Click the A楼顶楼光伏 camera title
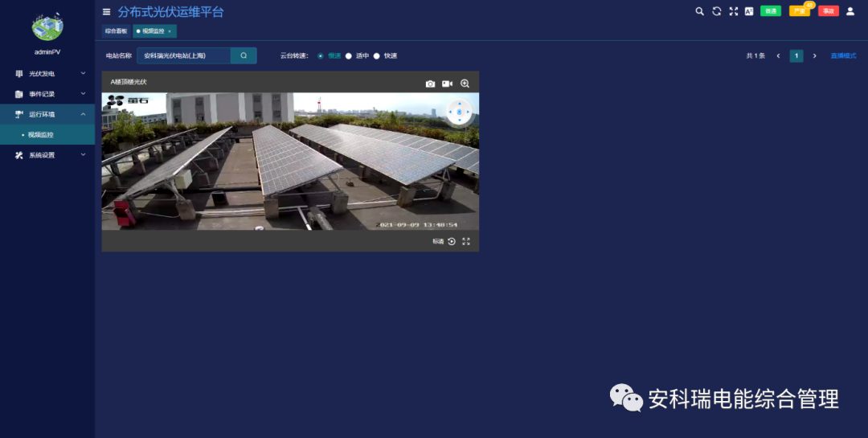The image size is (868, 438). pos(129,82)
